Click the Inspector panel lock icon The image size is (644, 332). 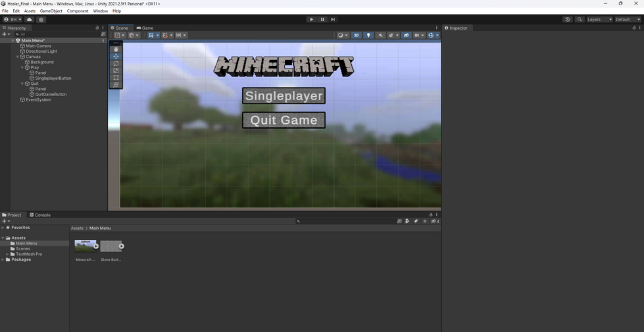click(633, 28)
